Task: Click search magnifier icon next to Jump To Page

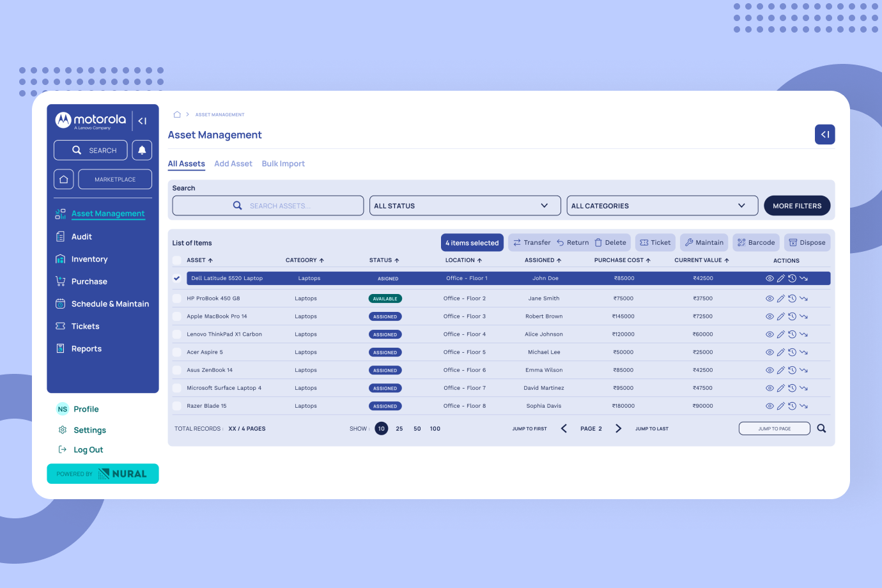Action: (x=821, y=428)
